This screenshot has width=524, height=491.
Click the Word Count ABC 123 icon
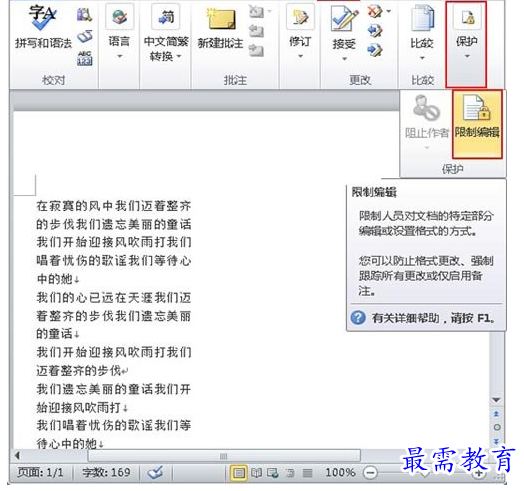[x=85, y=58]
